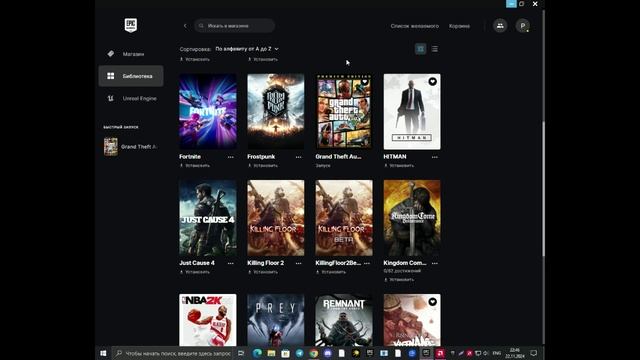
Task: Open the friends list icon
Action: click(500, 26)
